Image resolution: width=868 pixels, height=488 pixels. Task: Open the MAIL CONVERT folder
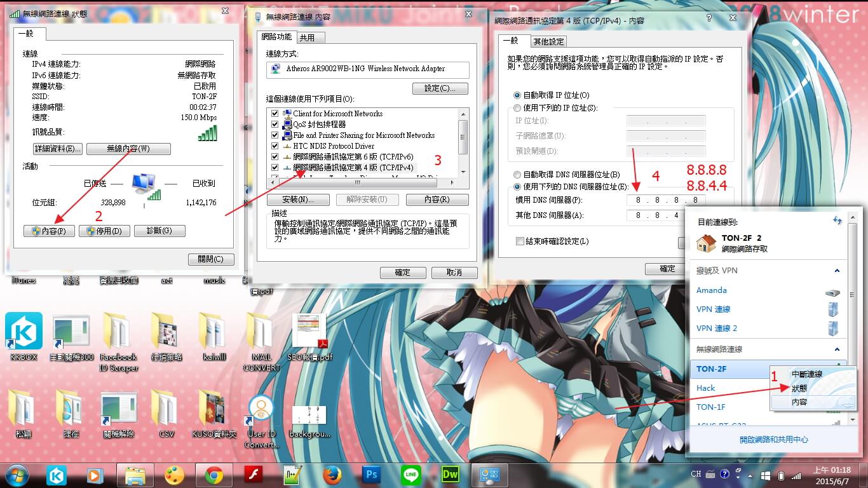pos(261,342)
